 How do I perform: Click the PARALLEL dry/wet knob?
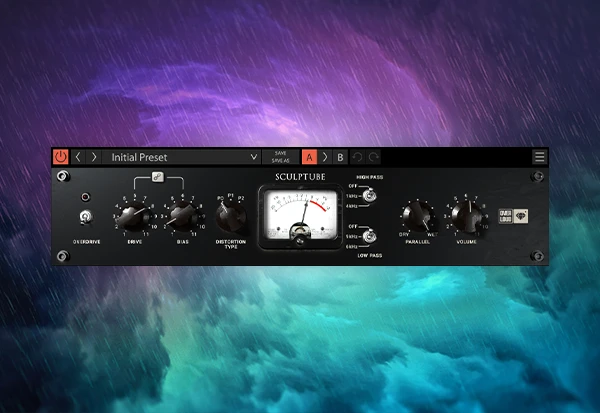point(417,216)
